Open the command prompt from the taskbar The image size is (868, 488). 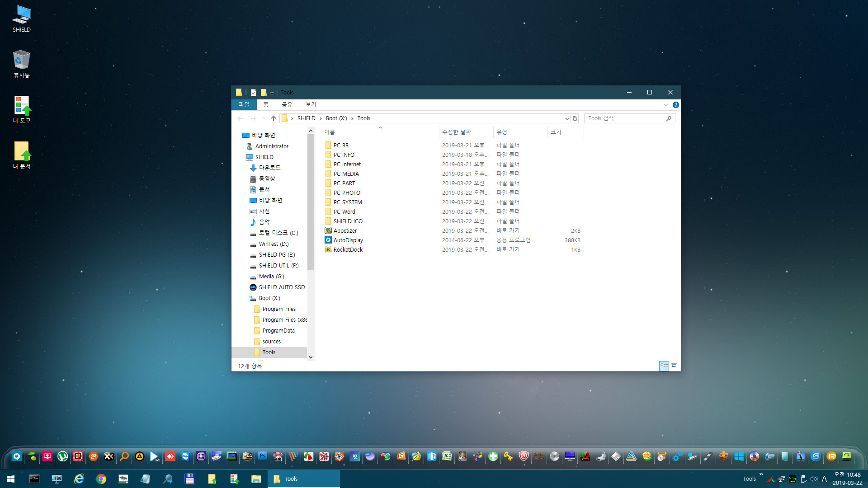click(x=34, y=479)
